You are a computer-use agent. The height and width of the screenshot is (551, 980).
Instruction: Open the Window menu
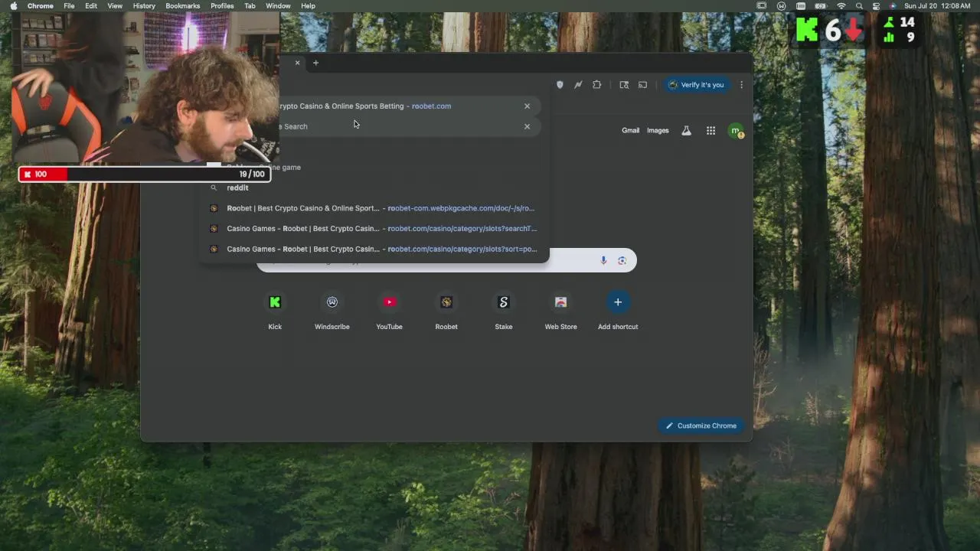pos(278,6)
